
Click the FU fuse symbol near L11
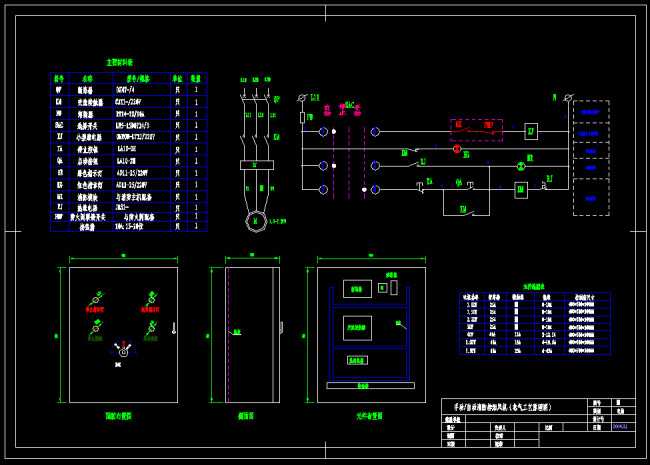tap(303, 117)
